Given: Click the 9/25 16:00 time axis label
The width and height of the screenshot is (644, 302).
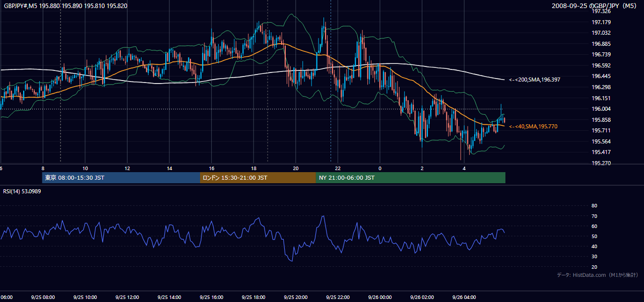Looking at the screenshot, I should coord(211,297).
